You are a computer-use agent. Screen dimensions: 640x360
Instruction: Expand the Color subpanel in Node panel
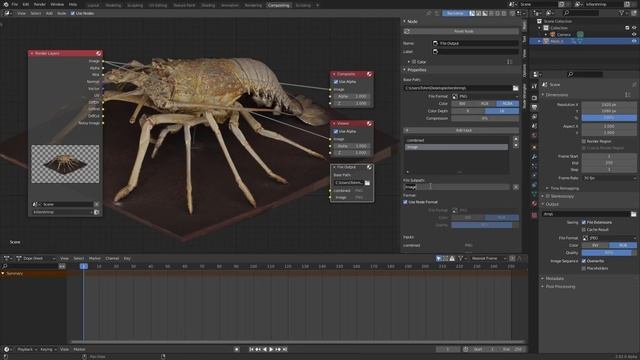[x=409, y=62]
